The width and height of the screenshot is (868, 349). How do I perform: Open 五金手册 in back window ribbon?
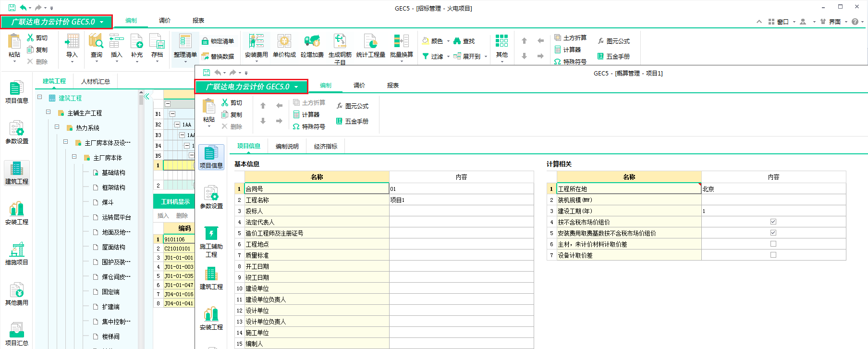pyautogui.click(x=613, y=56)
